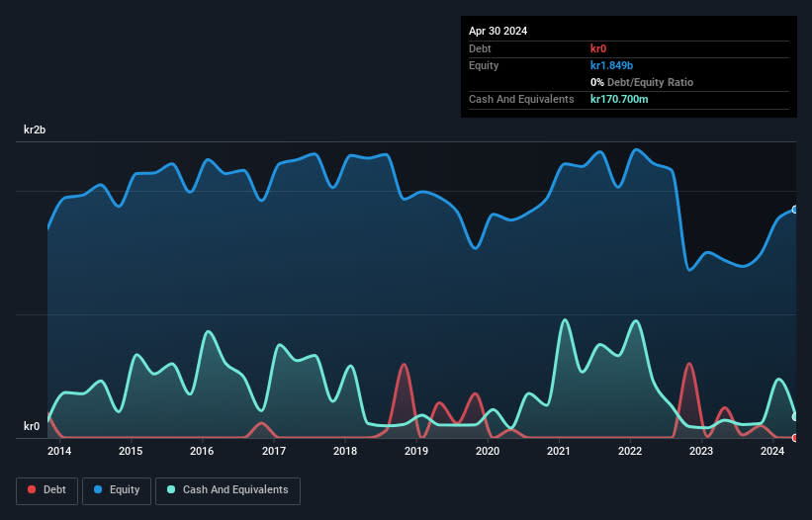This screenshot has width=812, height=520.
Task: Click the 2014 x-axis label
Action: click(x=59, y=451)
